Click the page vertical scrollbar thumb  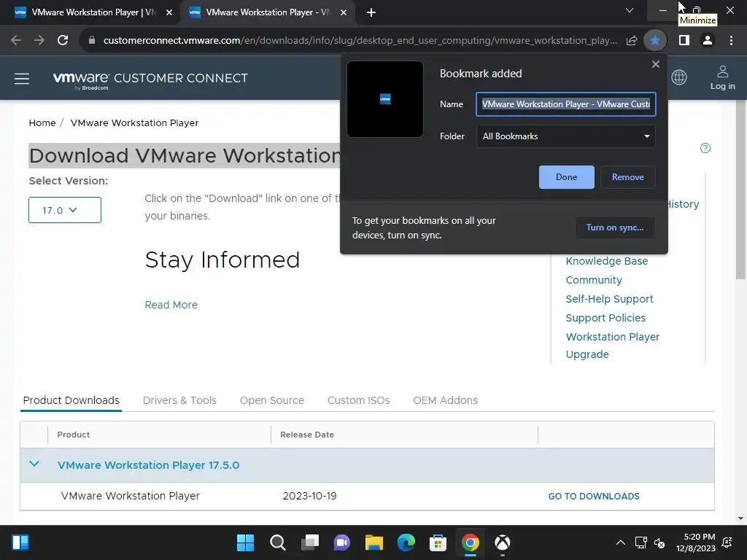(x=740, y=188)
